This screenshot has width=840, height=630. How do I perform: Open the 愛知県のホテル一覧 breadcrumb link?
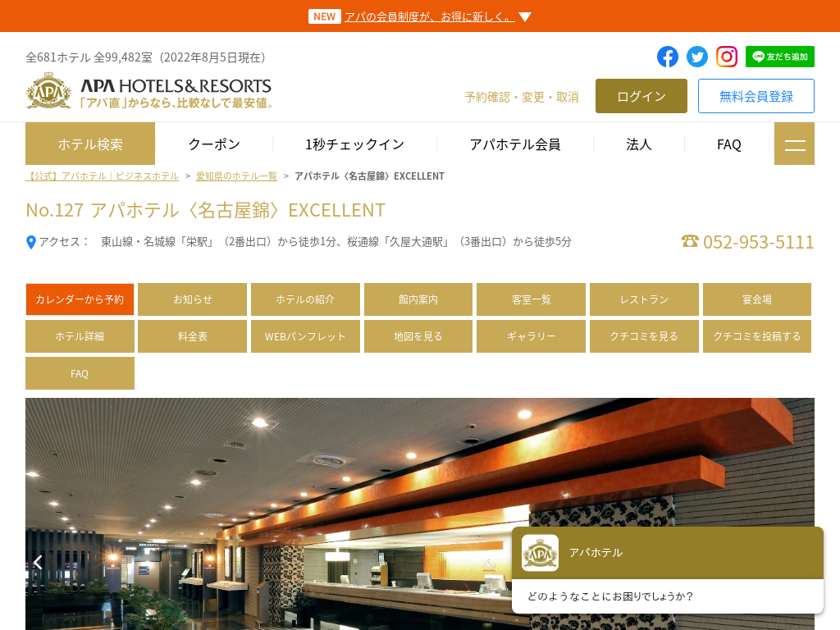pyautogui.click(x=236, y=176)
